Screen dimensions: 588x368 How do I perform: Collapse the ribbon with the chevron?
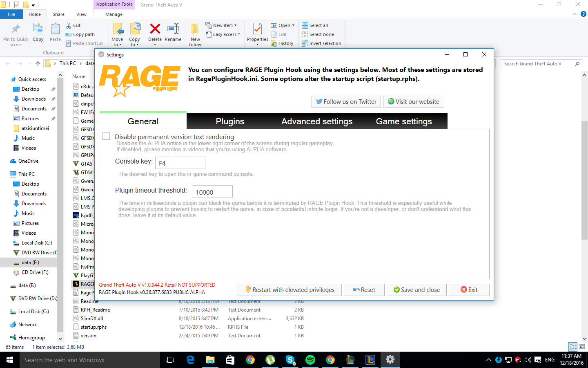click(x=575, y=14)
